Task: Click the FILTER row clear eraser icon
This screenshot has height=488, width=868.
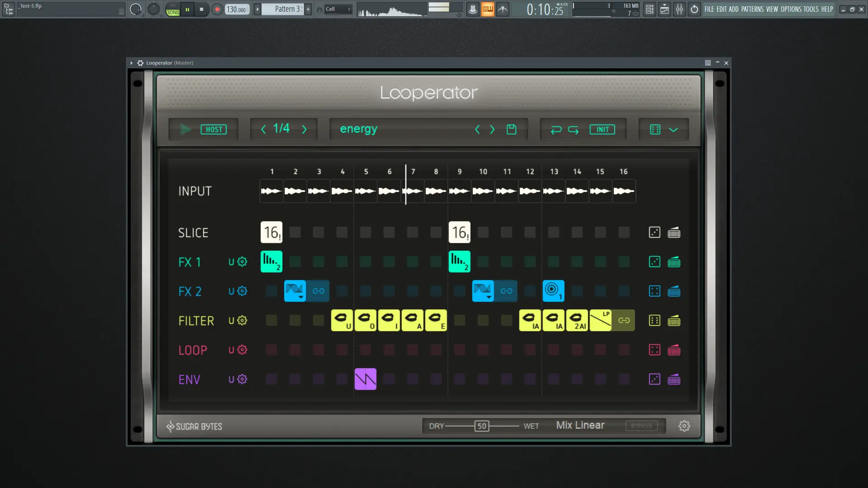Action: [x=674, y=320]
